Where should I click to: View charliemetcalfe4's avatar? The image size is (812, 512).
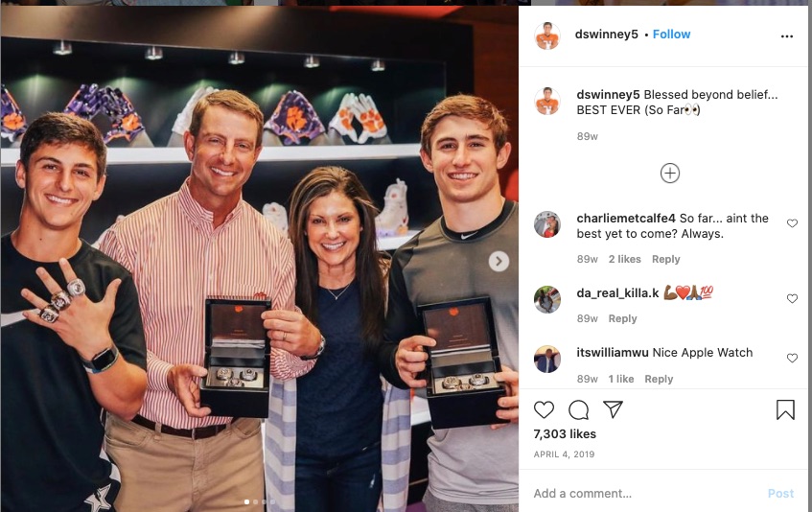point(547,224)
